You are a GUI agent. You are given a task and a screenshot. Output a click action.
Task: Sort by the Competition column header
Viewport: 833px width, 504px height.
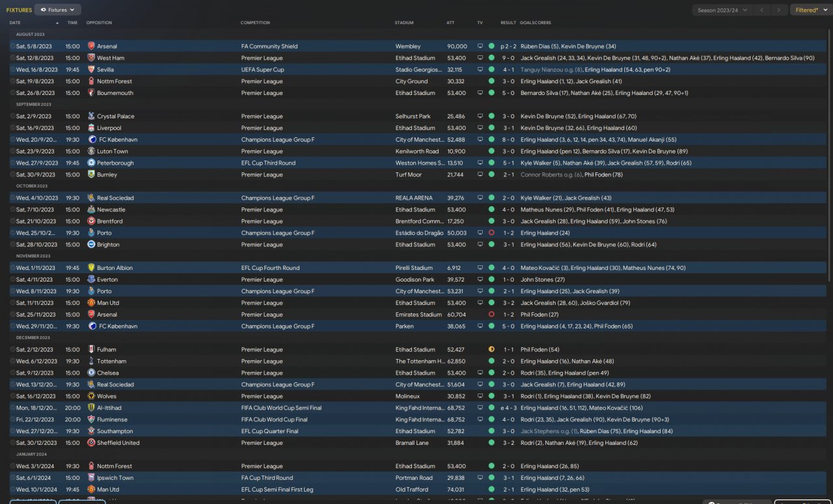point(255,23)
